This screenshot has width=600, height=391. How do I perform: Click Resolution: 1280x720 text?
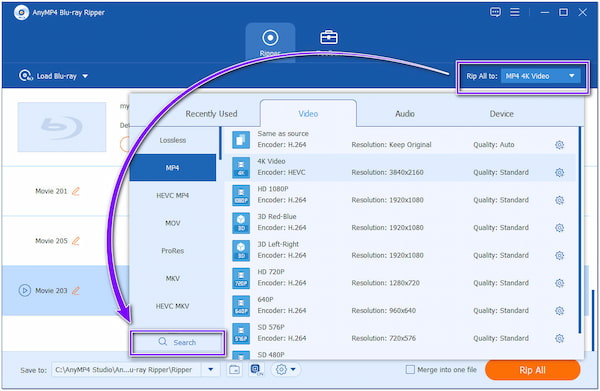click(385, 283)
